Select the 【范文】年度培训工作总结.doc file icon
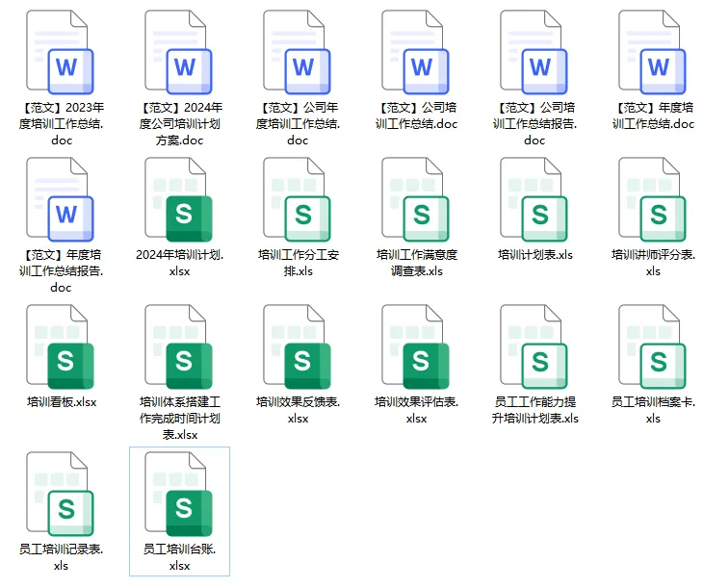This screenshot has height=588, width=703. (x=652, y=52)
